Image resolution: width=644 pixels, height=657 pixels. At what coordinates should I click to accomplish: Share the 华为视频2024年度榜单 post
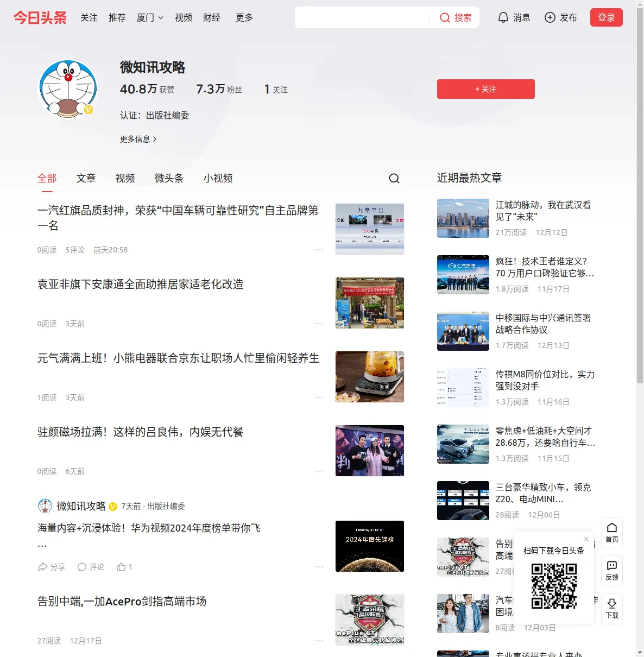click(x=51, y=567)
